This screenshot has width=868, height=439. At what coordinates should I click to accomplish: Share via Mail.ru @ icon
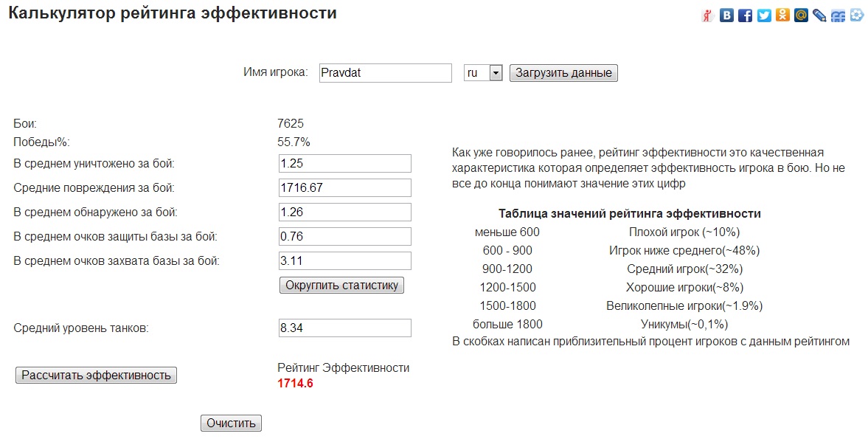[x=801, y=15]
